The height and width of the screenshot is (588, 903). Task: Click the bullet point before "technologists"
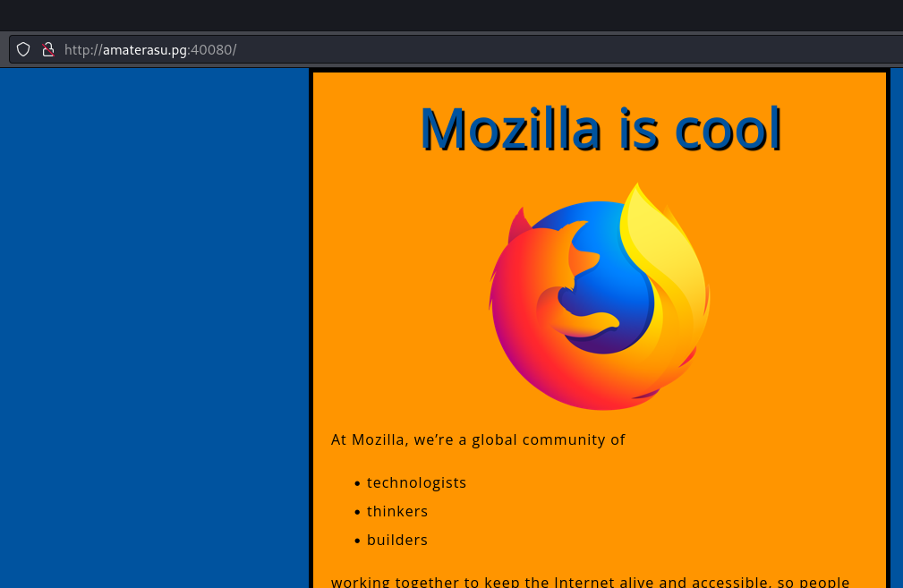[358, 483]
